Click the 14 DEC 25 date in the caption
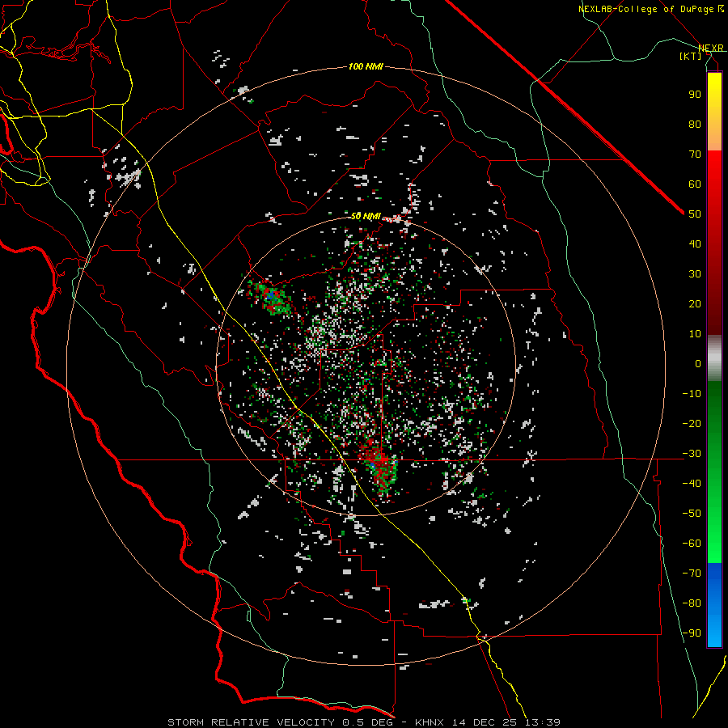The width and height of the screenshot is (728, 728). click(x=485, y=722)
